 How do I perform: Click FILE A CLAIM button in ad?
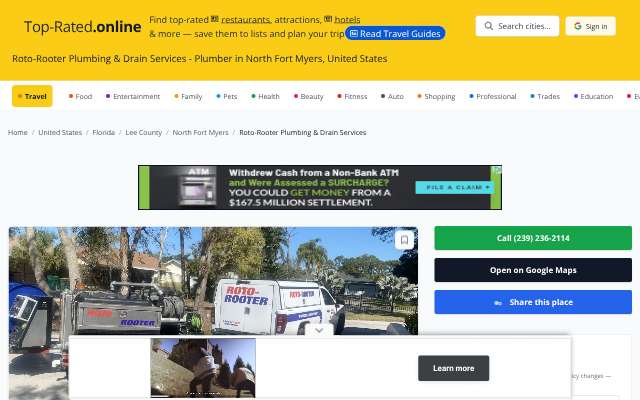[x=454, y=187]
